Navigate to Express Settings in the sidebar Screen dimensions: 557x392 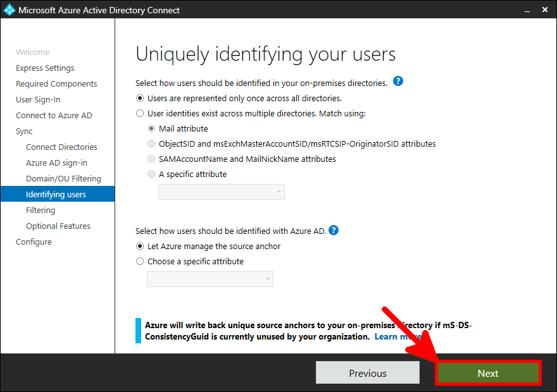click(x=44, y=68)
